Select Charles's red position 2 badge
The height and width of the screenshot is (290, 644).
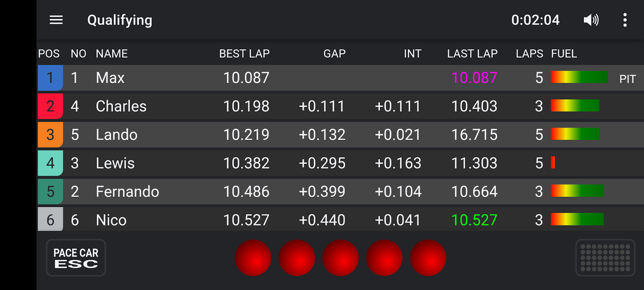pyautogui.click(x=50, y=106)
